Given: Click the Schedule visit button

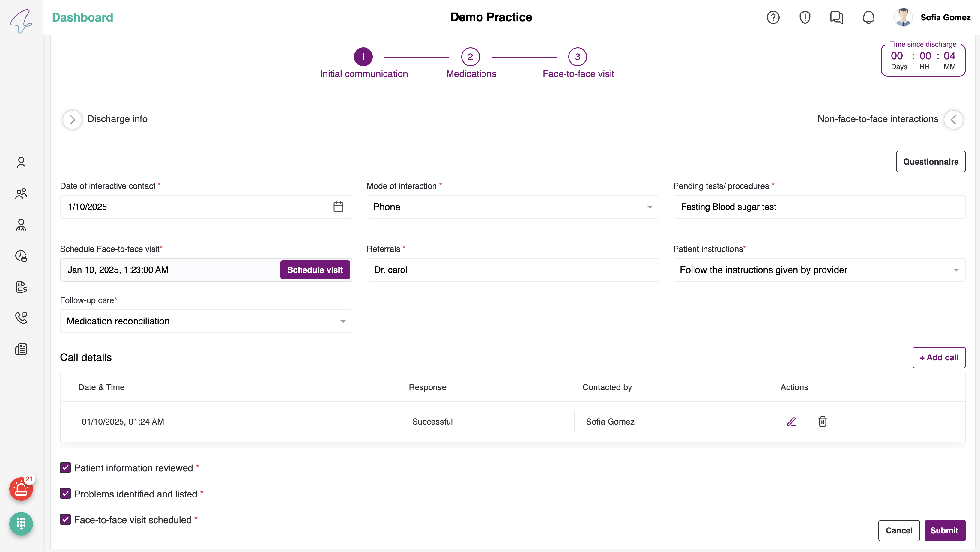Looking at the screenshot, I should [x=315, y=270].
